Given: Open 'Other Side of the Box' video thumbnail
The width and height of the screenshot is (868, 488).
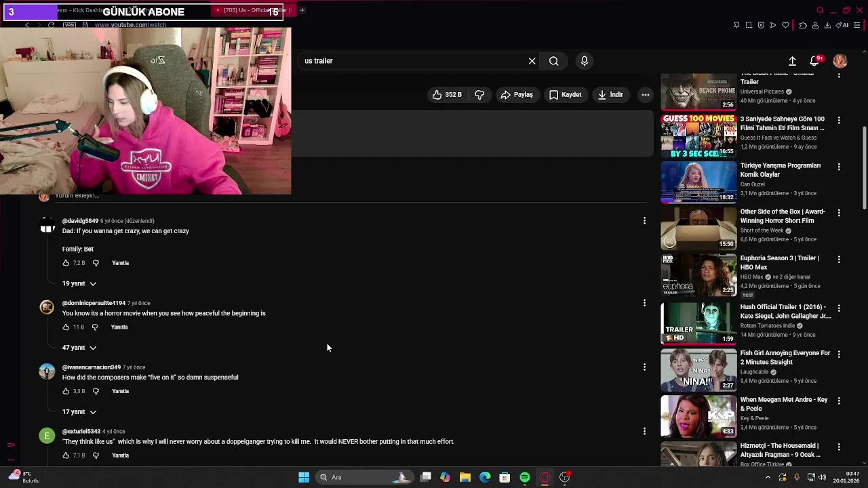Looking at the screenshot, I should coord(698,228).
